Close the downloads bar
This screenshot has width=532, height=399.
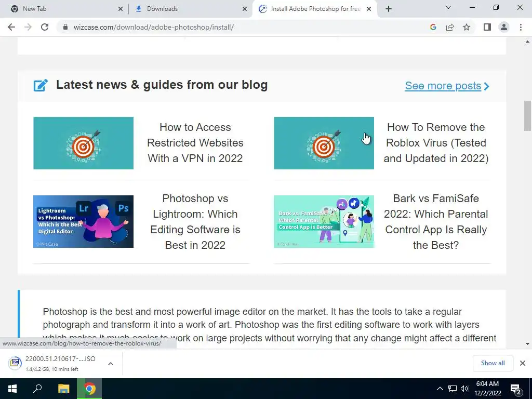click(x=523, y=363)
